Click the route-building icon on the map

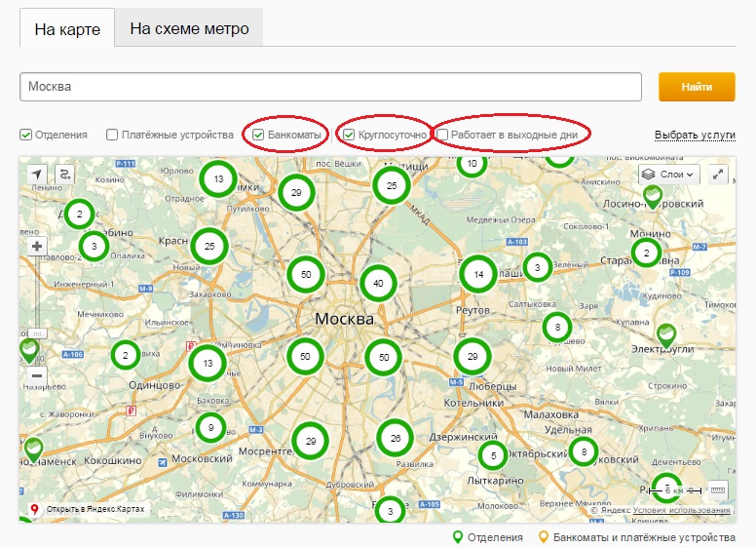65,175
